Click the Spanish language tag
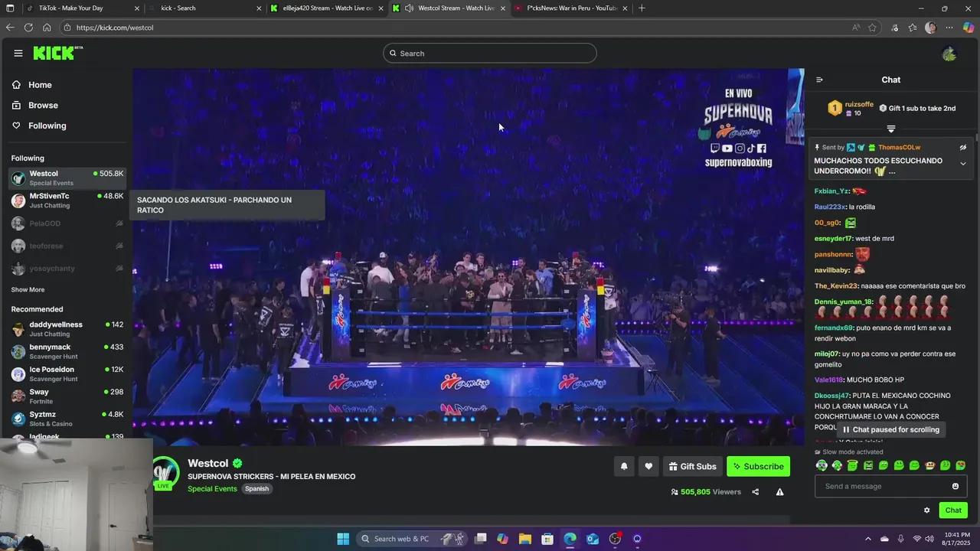Image resolution: width=980 pixels, height=551 pixels. click(x=256, y=489)
